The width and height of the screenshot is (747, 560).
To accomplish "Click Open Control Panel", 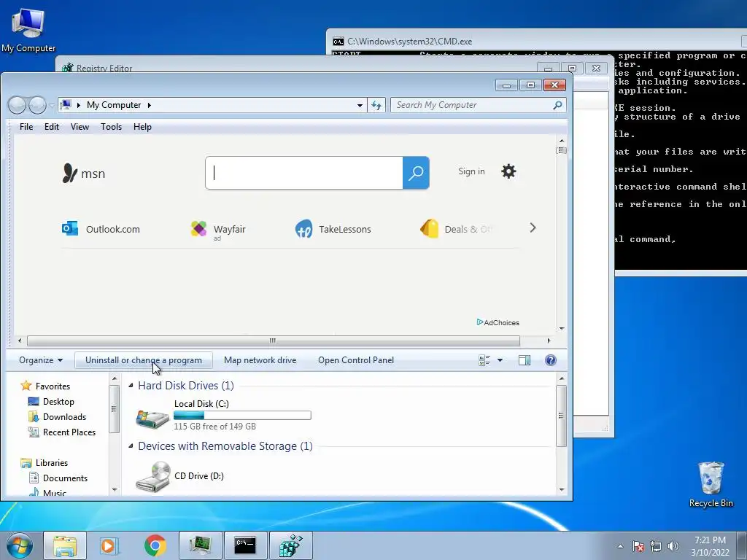I will click(356, 360).
